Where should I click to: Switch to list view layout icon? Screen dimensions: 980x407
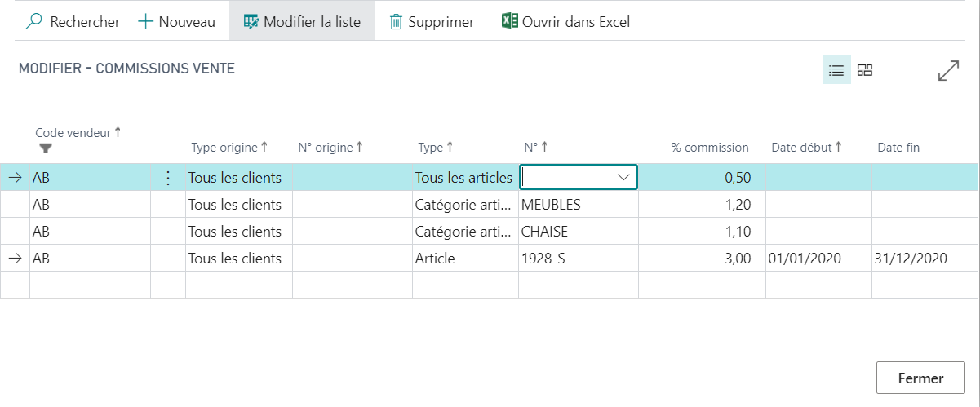[836, 70]
